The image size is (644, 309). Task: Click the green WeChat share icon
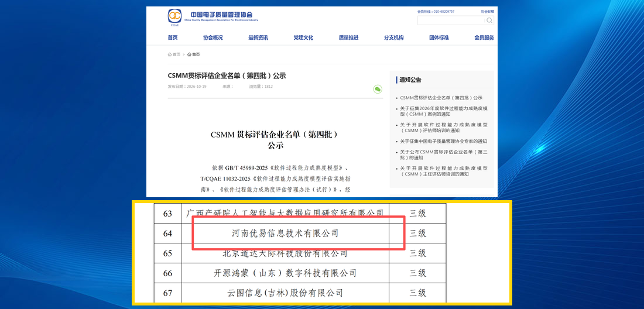(378, 89)
